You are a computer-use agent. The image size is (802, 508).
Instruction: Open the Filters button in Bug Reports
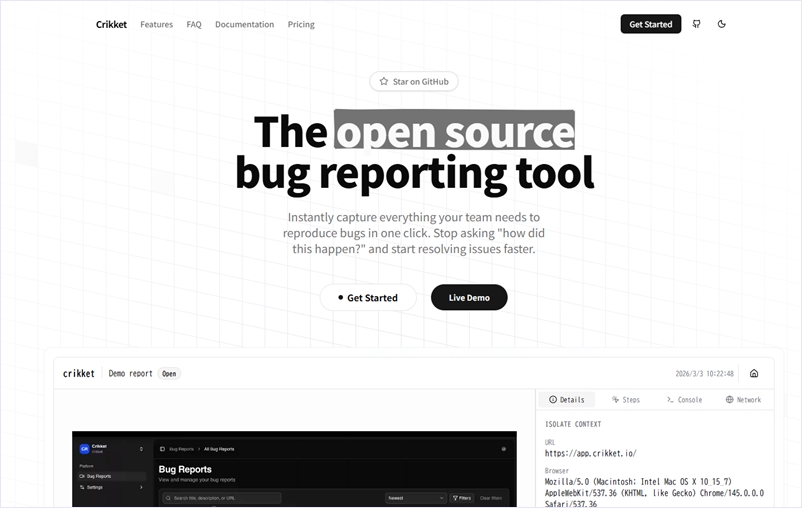[x=462, y=497]
